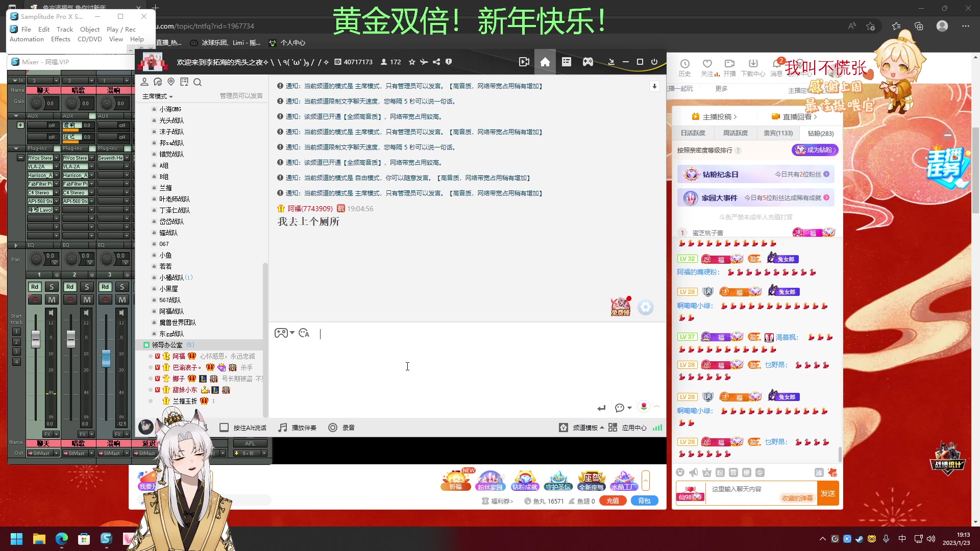Click the 历史 history icon on webpage
Image resolution: width=980 pixels, height=551 pixels.
pyautogui.click(x=684, y=67)
